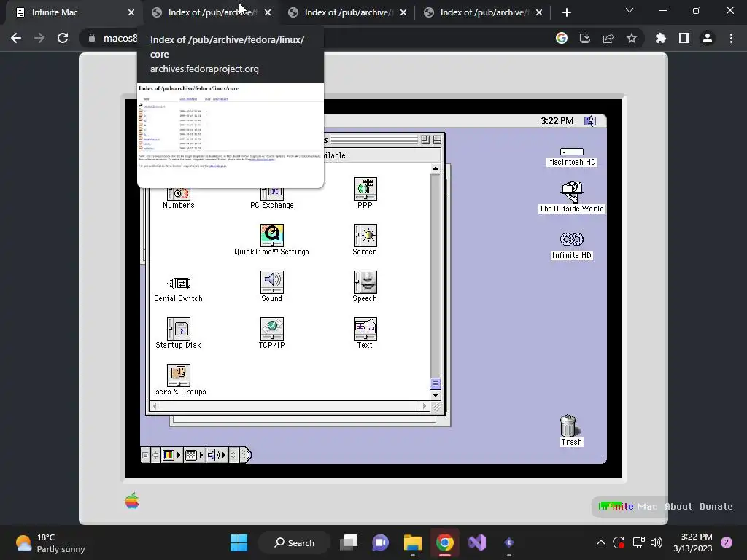
Task: Toggle the browser side panel
Action: click(684, 38)
